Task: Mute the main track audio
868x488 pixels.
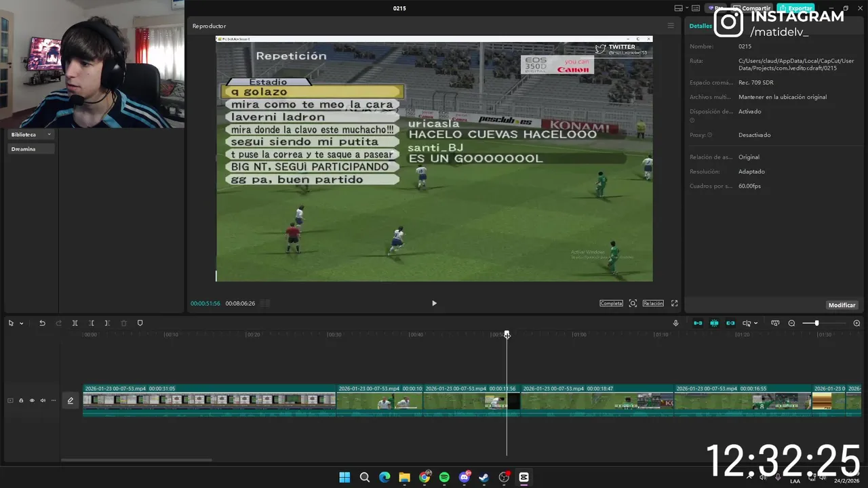Action: 43,401
